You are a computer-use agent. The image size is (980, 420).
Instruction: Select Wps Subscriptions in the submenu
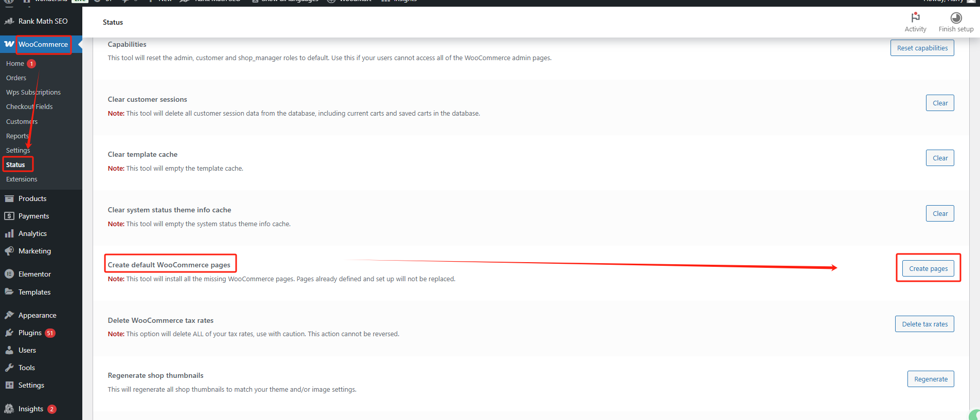pos(33,93)
